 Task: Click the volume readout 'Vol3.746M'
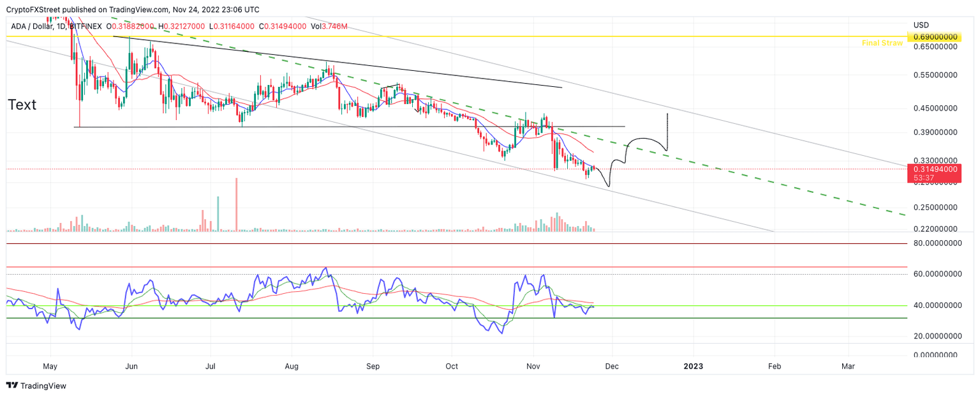[x=329, y=26]
